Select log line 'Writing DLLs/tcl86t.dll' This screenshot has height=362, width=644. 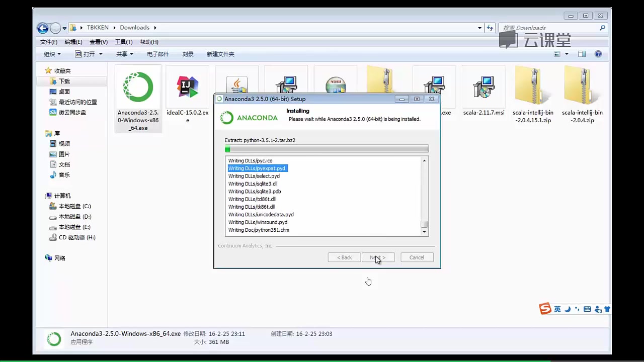point(252,199)
